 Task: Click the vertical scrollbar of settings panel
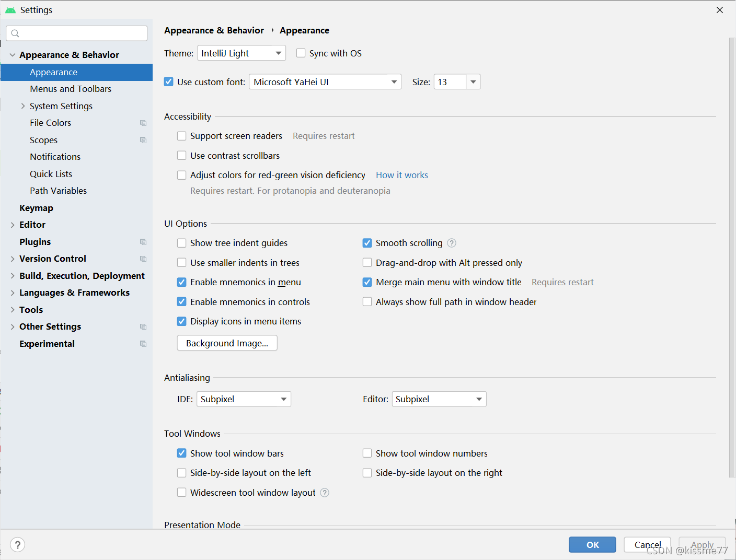click(732, 258)
